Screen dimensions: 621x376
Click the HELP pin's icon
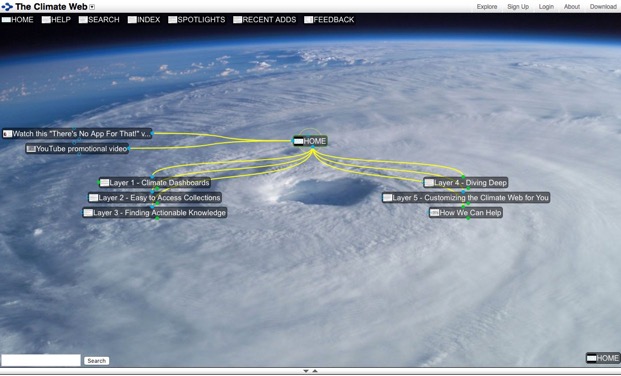click(x=46, y=19)
